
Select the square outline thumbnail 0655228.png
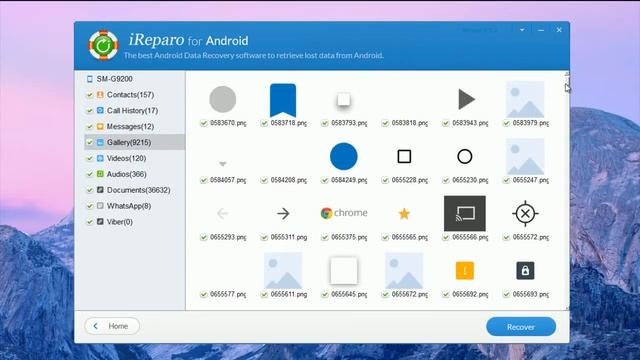click(x=404, y=156)
